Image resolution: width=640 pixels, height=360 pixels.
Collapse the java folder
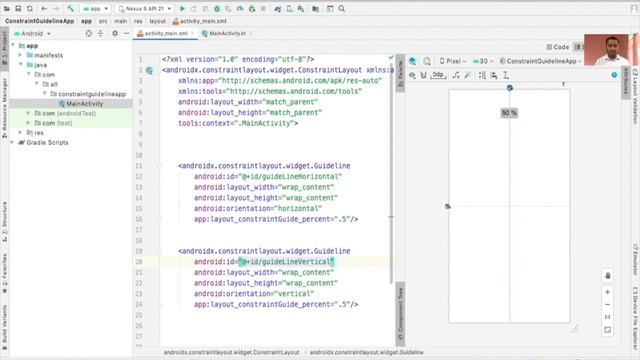[x=20, y=65]
